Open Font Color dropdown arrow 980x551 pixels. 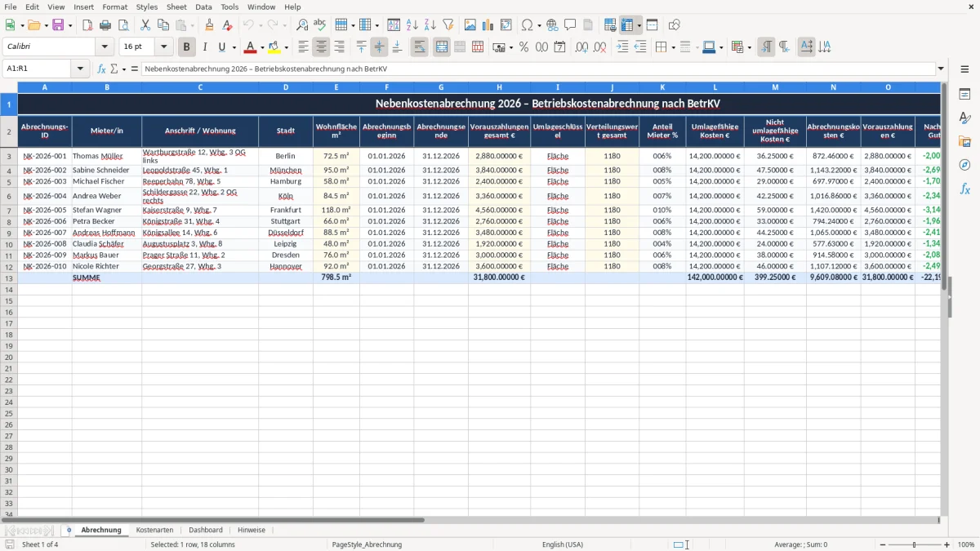pyautogui.click(x=262, y=47)
